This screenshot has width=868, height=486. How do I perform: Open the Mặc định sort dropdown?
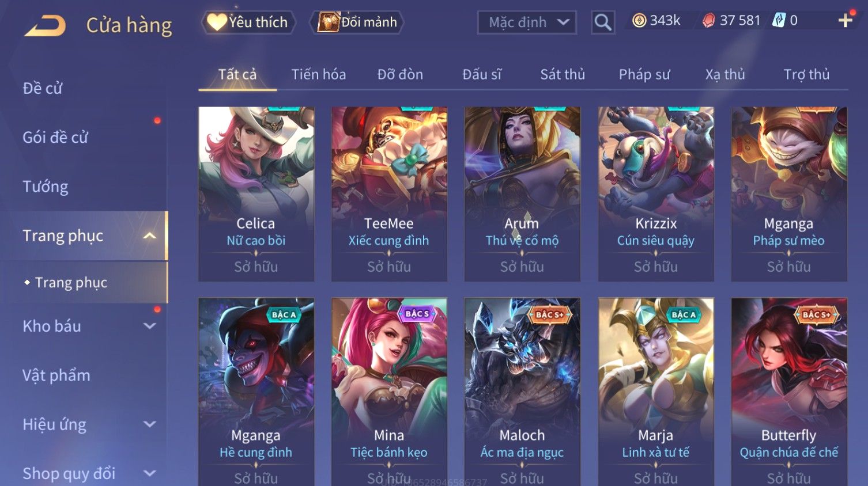(x=527, y=22)
